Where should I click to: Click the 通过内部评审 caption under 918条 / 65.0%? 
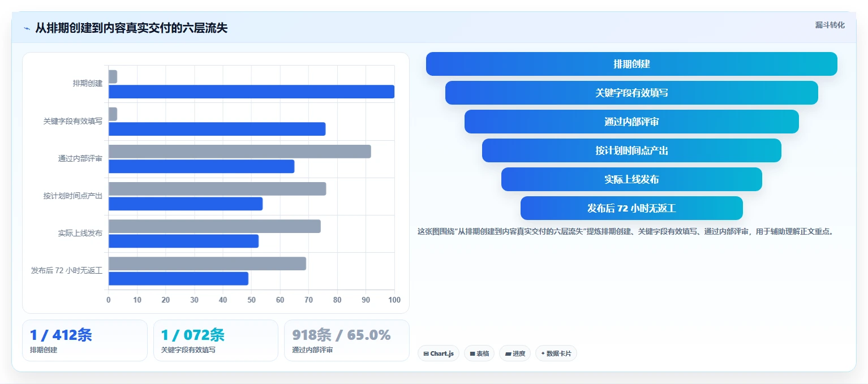pos(312,350)
